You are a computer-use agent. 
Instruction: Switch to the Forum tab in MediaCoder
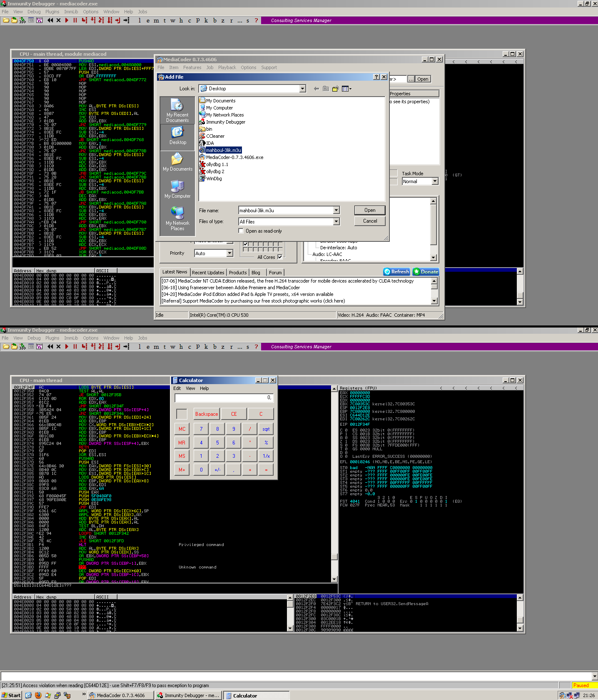click(275, 273)
